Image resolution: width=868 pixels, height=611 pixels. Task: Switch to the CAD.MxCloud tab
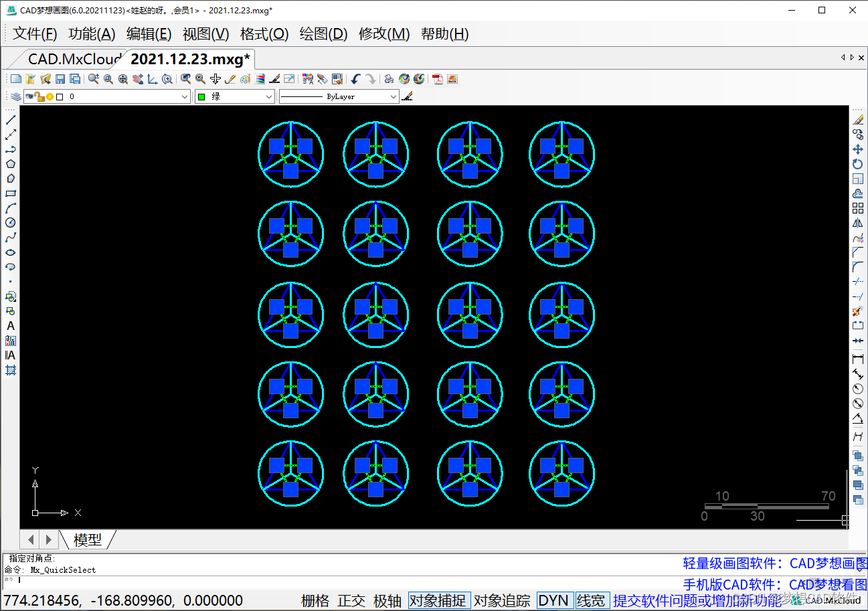[x=74, y=59]
